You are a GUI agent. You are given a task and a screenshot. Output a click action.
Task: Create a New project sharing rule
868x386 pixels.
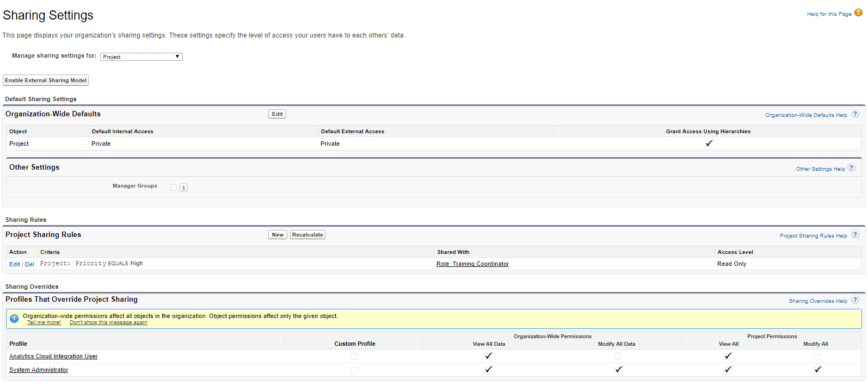point(278,235)
